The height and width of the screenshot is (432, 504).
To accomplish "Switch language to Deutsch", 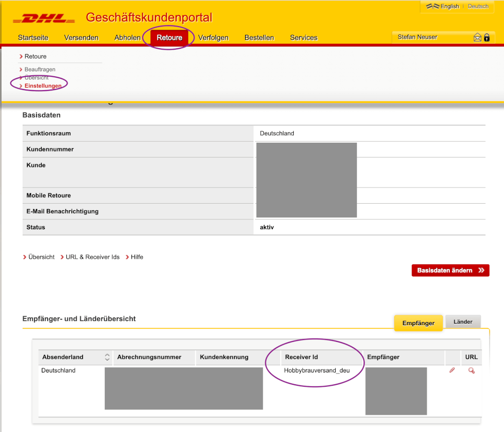I will click(x=478, y=6).
